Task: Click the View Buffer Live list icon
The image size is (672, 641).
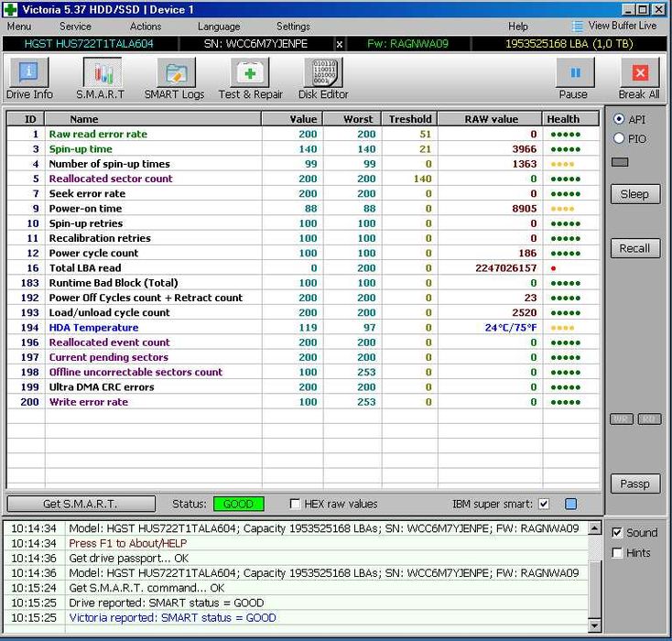Action: click(578, 27)
